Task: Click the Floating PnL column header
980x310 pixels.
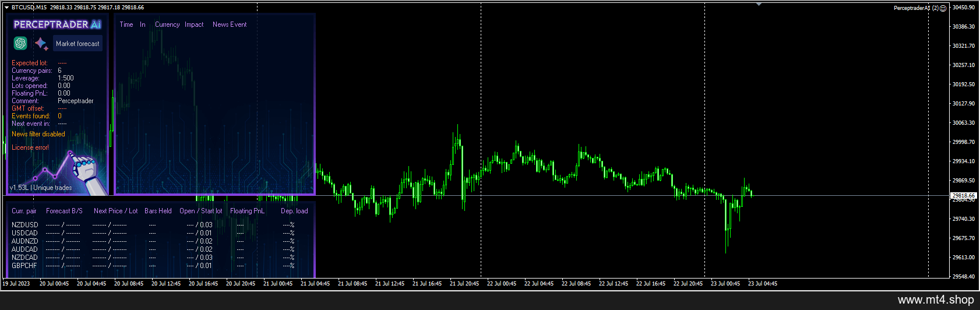Action: pos(247,211)
